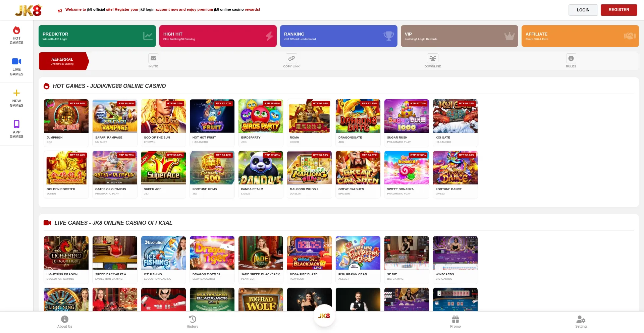Click the Invite envelope icon
The width and height of the screenshot is (644, 333).
(153, 58)
